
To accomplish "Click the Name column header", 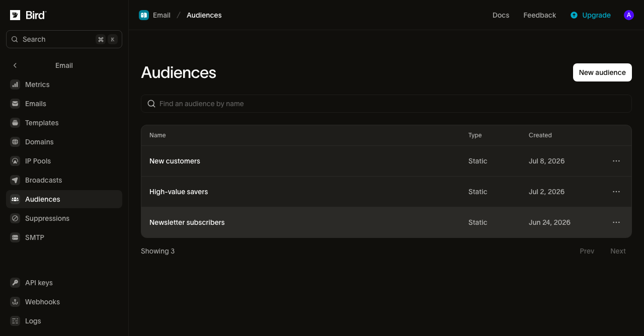I will [x=157, y=135].
